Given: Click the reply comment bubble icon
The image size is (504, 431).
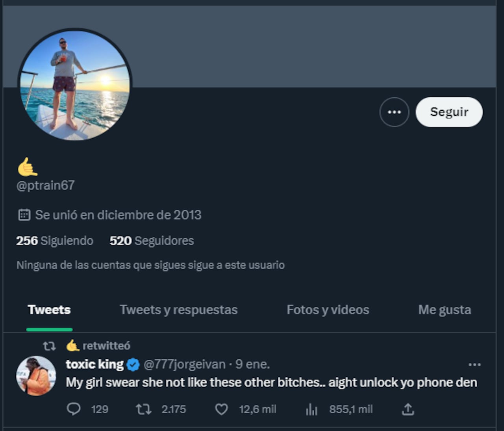Looking at the screenshot, I should [74, 409].
